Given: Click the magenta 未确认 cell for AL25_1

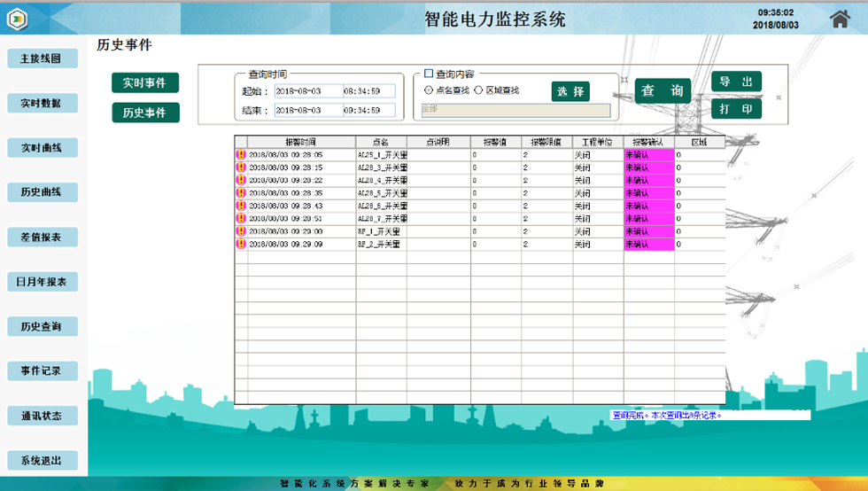Looking at the screenshot, I should click(648, 154).
